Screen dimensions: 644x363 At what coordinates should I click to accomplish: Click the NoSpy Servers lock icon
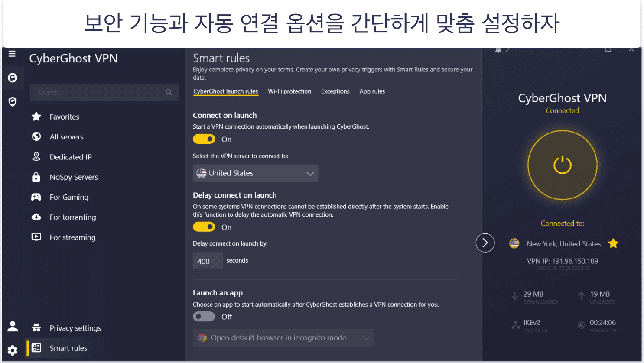coord(36,177)
